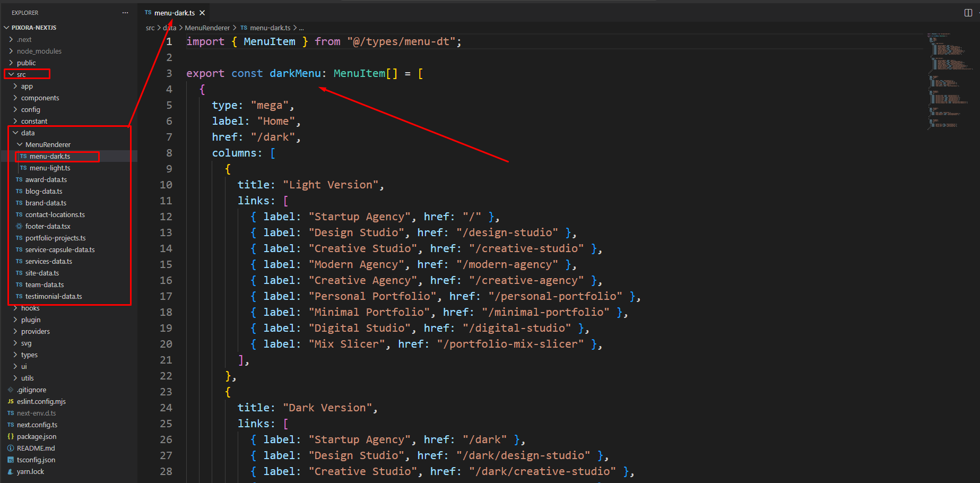
Task: Click the code minimap preview
Action: [950, 81]
